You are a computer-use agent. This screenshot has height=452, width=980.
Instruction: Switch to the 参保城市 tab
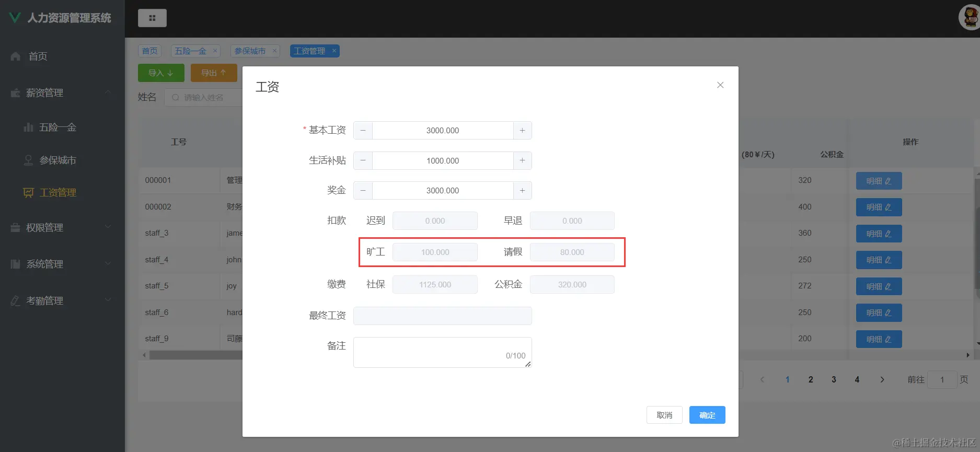pyautogui.click(x=250, y=51)
